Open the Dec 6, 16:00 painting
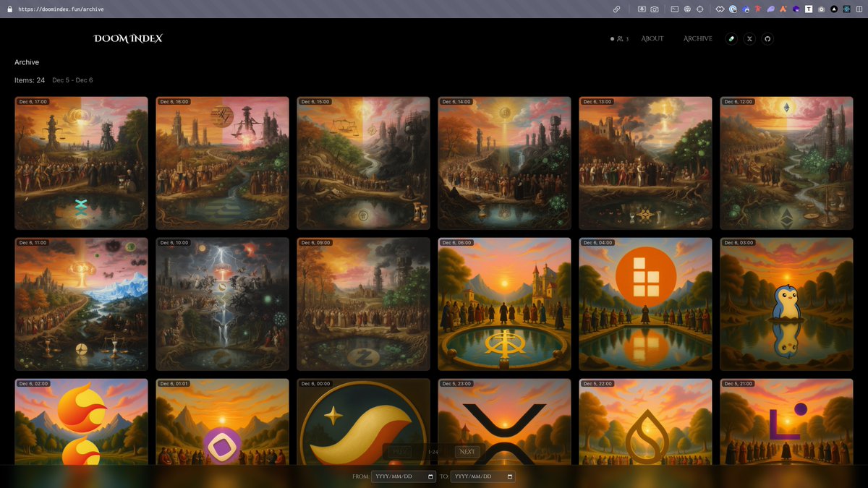The width and height of the screenshot is (868, 488). click(x=222, y=163)
